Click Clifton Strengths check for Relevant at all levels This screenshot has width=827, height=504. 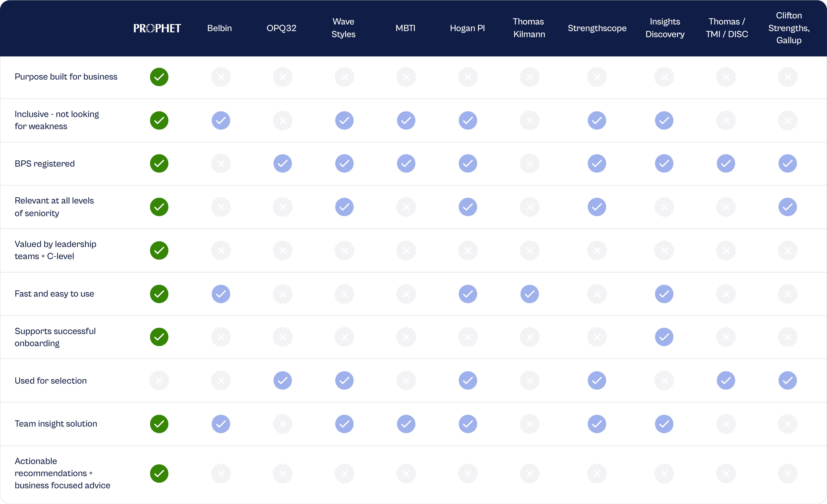[x=788, y=207]
